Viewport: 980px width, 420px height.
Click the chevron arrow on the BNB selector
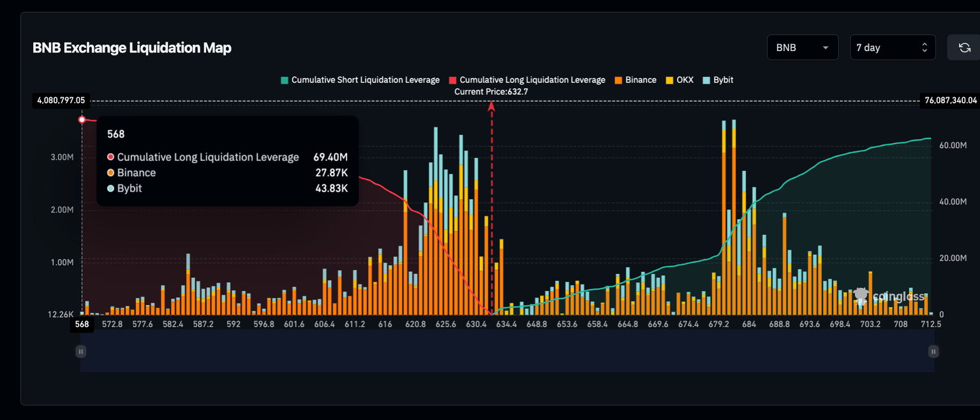(x=826, y=47)
